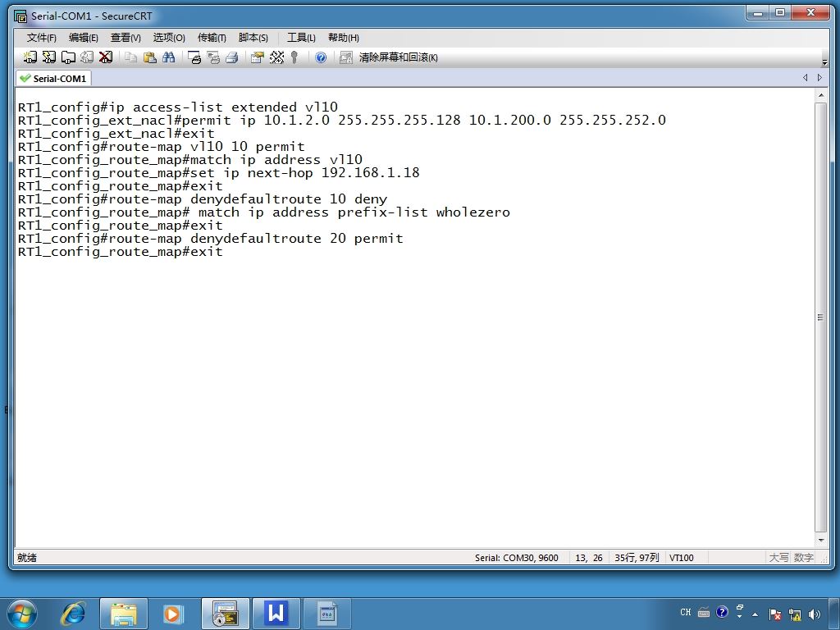The image size is (840, 630).
Task: Click 'Serial: COM30, 9600' in status bar
Action: pyautogui.click(x=517, y=558)
